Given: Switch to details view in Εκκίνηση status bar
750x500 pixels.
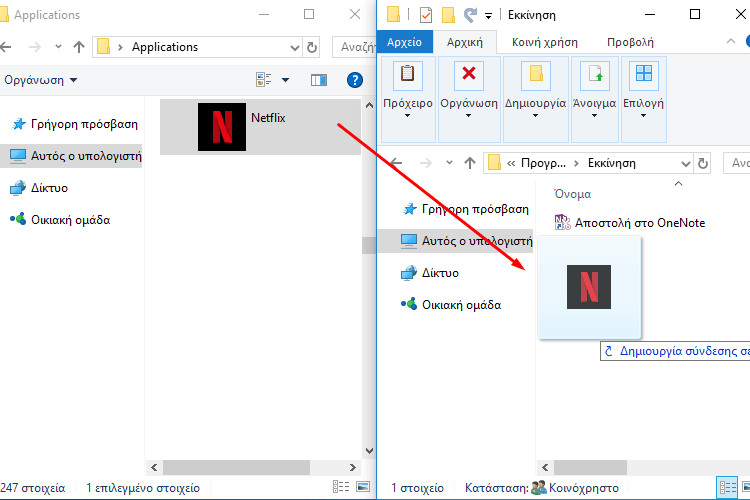Looking at the screenshot, I should [x=728, y=488].
